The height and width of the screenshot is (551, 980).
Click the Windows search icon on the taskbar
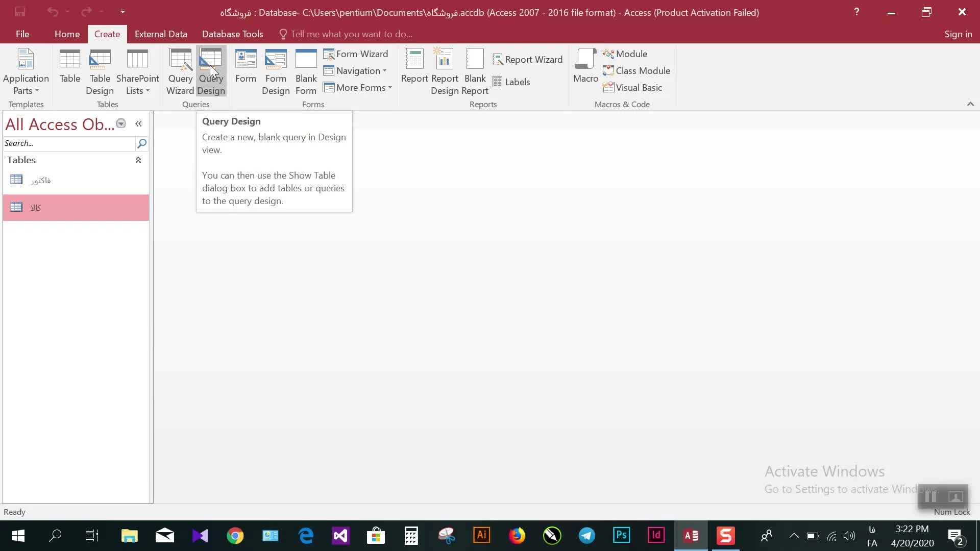(x=55, y=536)
